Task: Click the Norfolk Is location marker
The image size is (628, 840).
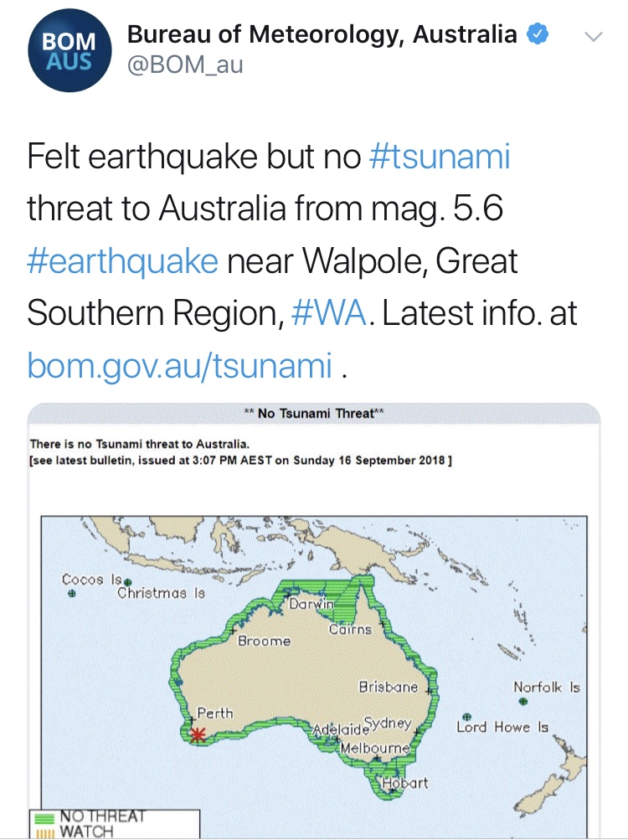Action: click(x=523, y=701)
